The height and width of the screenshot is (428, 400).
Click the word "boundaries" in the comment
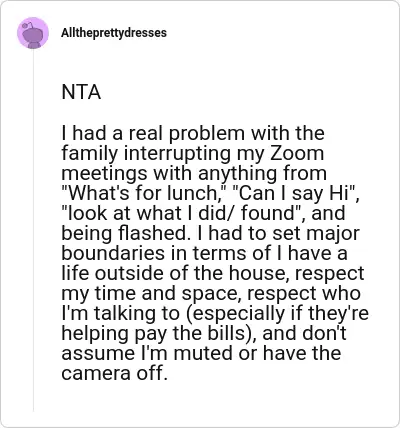pyautogui.click(x=113, y=253)
